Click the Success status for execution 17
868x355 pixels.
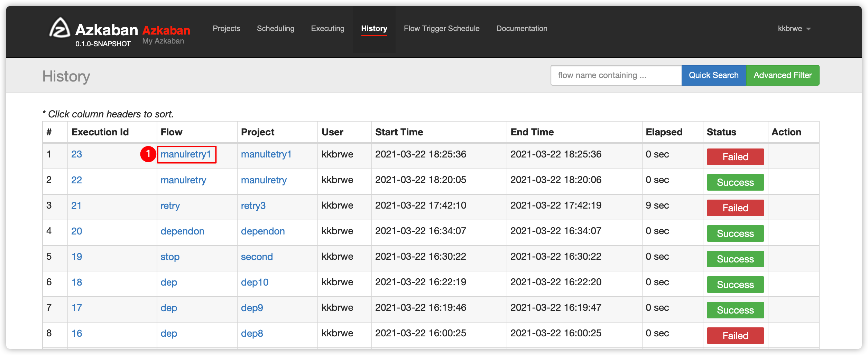[735, 310]
